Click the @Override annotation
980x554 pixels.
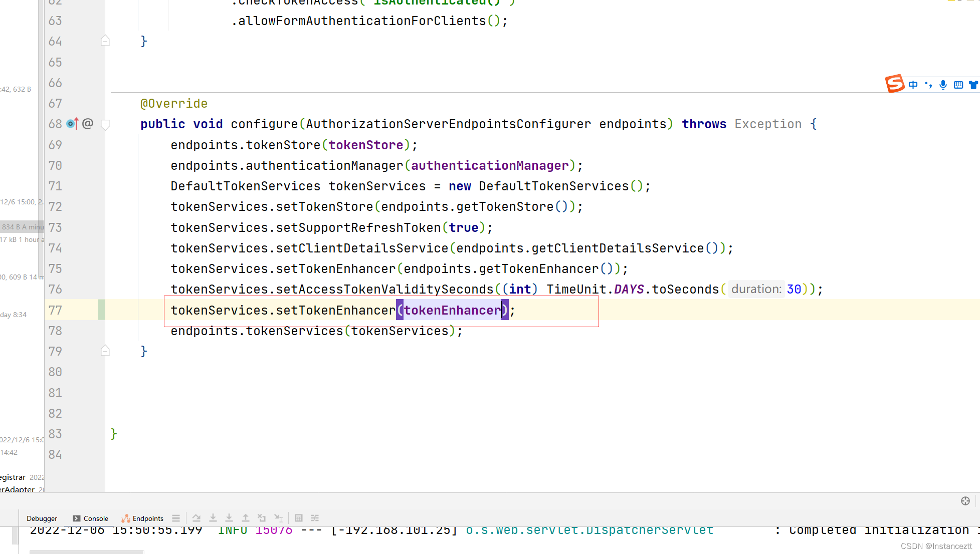click(x=174, y=103)
